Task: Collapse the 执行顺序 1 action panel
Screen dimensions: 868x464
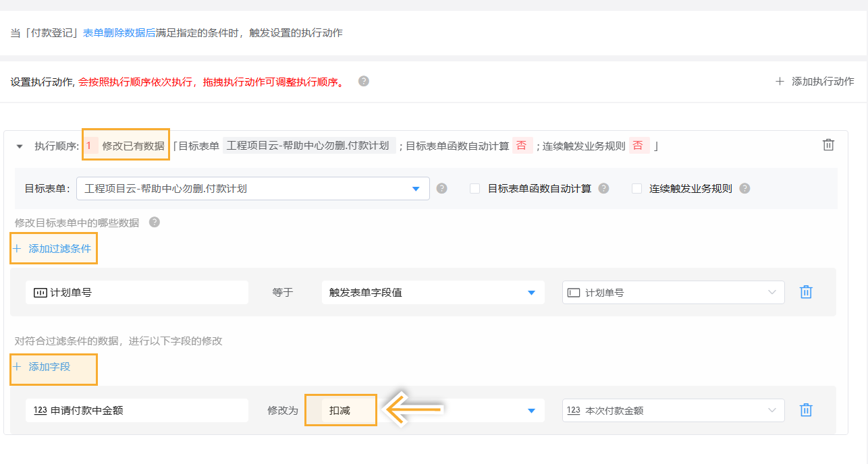Action: [x=20, y=146]
